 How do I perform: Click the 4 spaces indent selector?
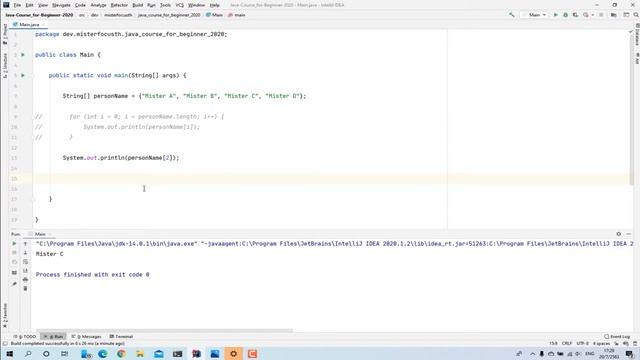[602, 344]
